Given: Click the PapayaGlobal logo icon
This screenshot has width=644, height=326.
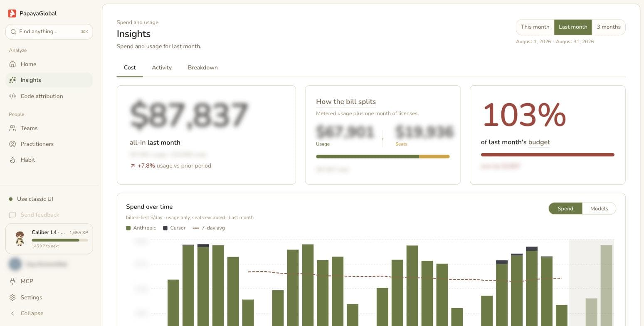Looking at the screenshot, I should tap(12, 13).
